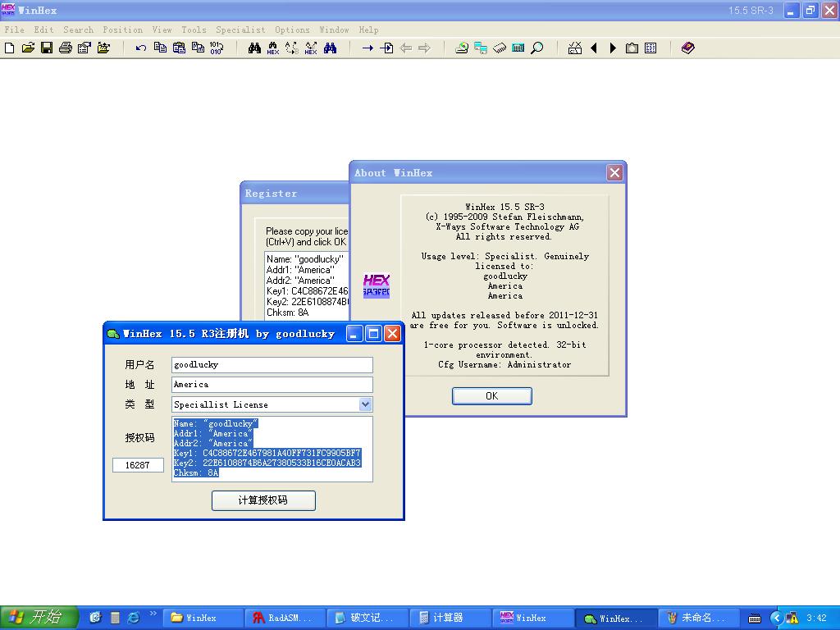This screenshot has width=840, height=630.
Task: Open the View menu
Action: [x=162, y=30]
